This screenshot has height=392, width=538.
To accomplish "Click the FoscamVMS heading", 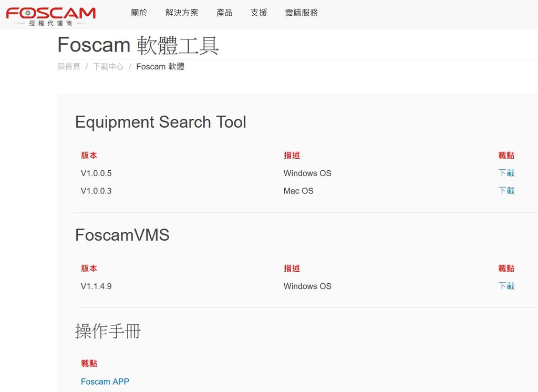I will [x=122, y=235].
